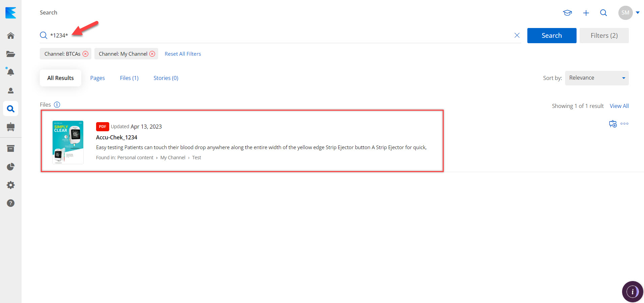Go to Home via the house icon
This screenshot has width=644, height=303.
pos(11,36)
